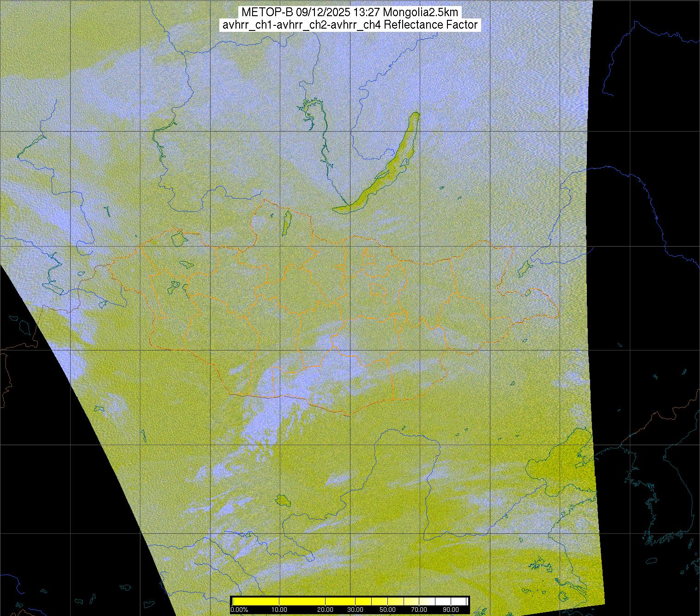Image resolution: width=700 pixels, height=616 pixels.
Task: Click the lake outline near Mongolia's eastern border
Action: point(525,268)
